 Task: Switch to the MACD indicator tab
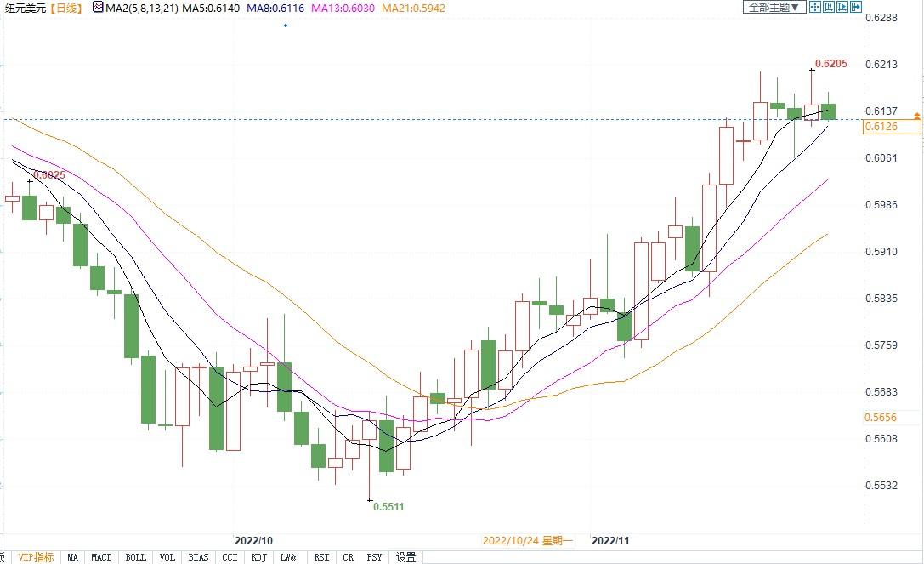101,557
